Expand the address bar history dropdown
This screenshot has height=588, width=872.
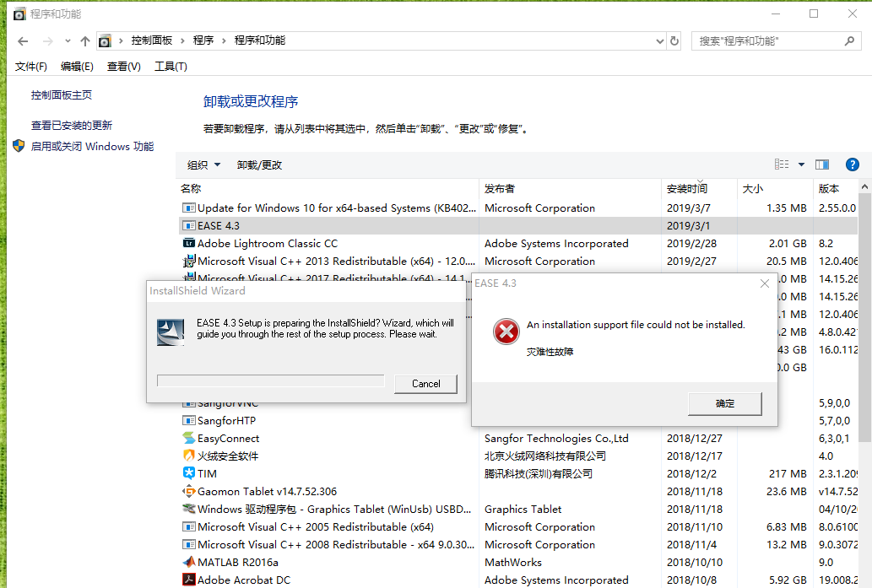click(659, 41)
